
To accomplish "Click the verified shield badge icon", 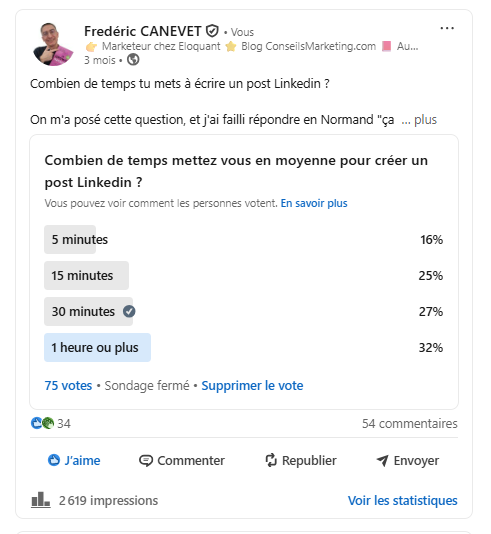I will [212, 31].
